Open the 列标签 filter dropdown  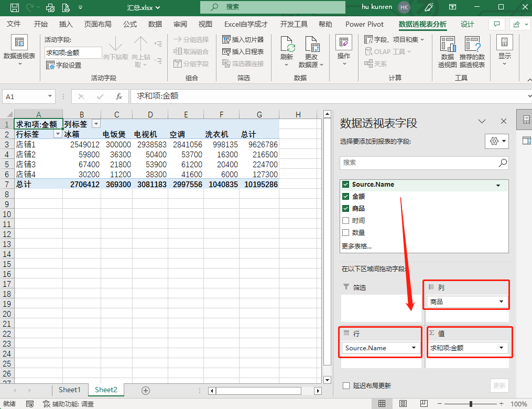coord(96,124)
